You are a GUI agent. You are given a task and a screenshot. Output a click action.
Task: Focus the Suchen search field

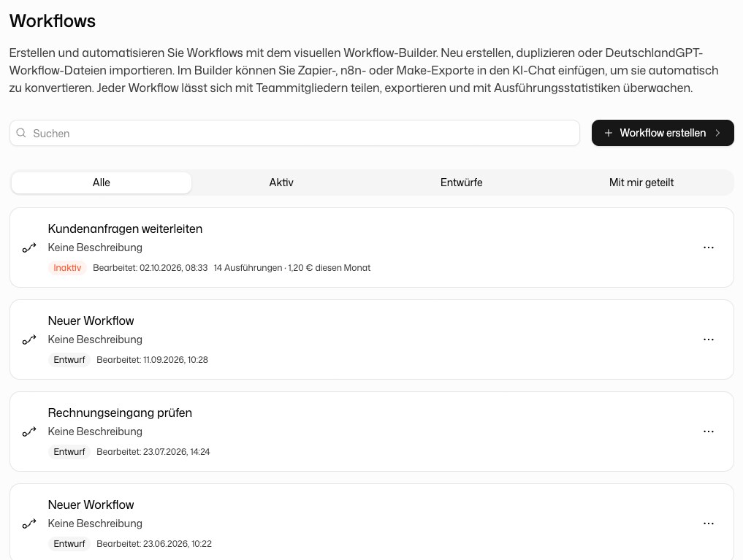pos(294,133)
